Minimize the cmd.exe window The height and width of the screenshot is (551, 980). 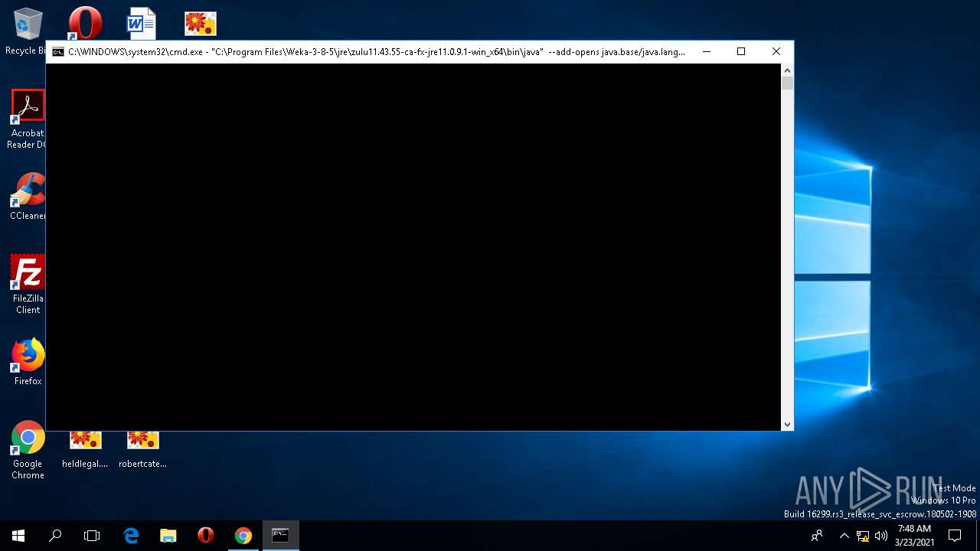click(x=706, y=52)
